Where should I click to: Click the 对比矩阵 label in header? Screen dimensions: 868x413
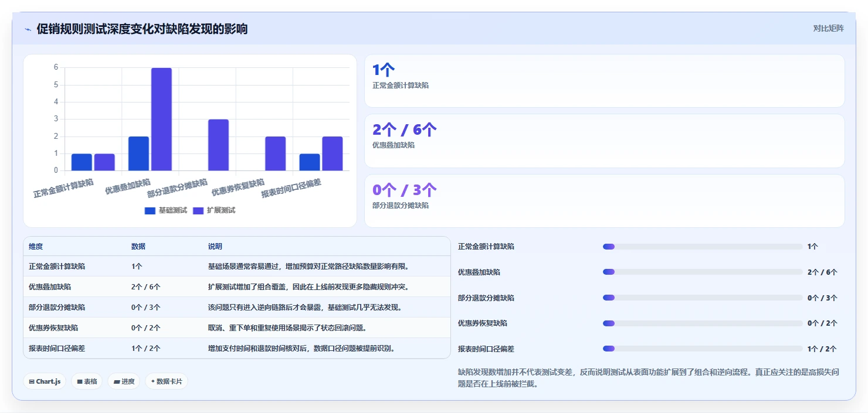click(x=829, y=28)
